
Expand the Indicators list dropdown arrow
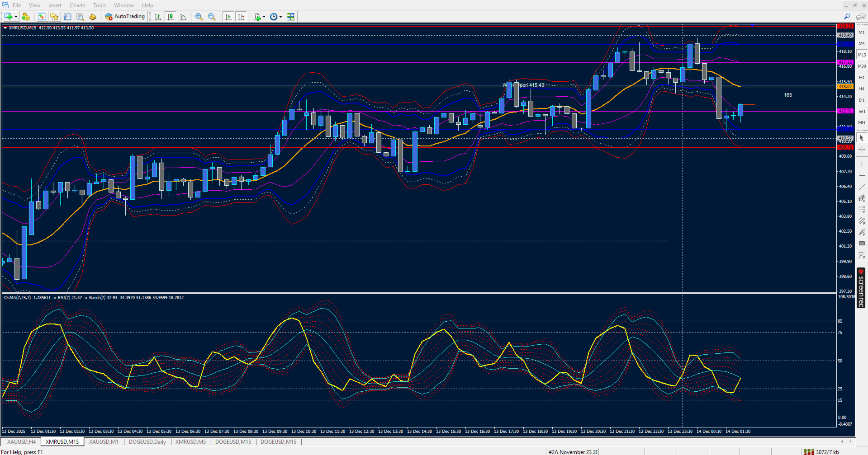point(264,17)
